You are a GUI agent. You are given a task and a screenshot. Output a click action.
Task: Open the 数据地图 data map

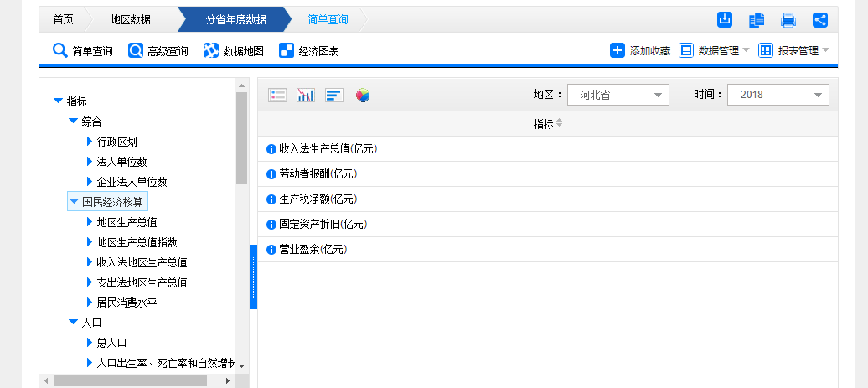(234, 51)
